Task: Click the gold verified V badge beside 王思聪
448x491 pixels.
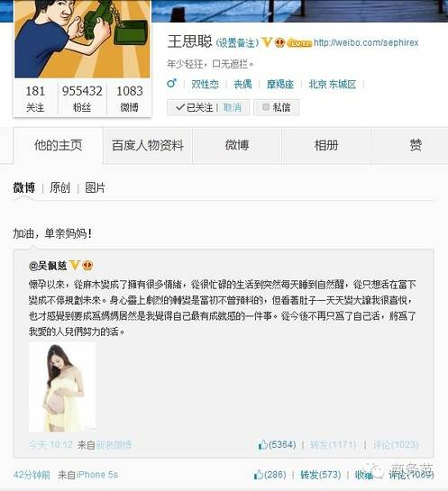Action: (267, 42)
